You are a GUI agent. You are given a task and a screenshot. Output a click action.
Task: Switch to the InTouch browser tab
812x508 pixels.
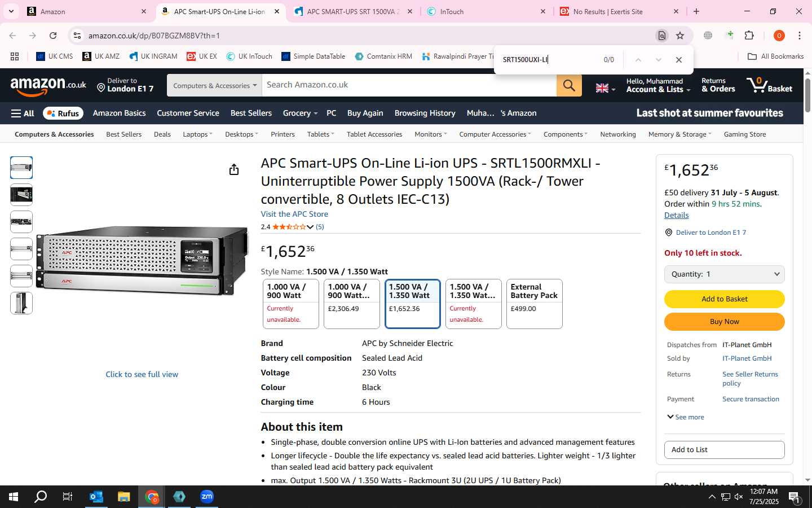(x=486, y=11)
